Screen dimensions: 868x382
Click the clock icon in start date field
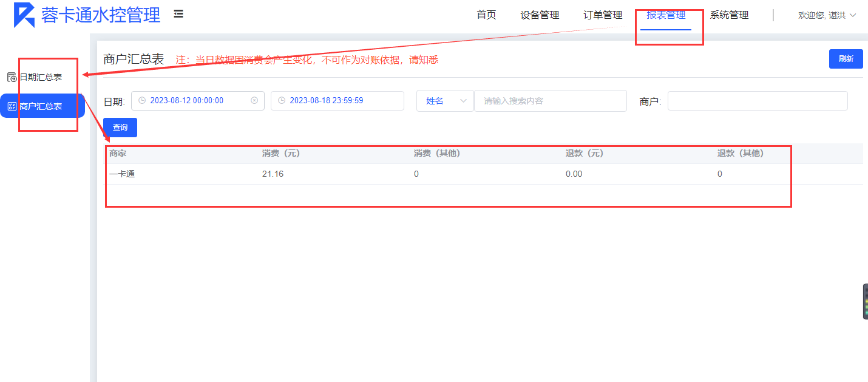(x=142, y=101)
